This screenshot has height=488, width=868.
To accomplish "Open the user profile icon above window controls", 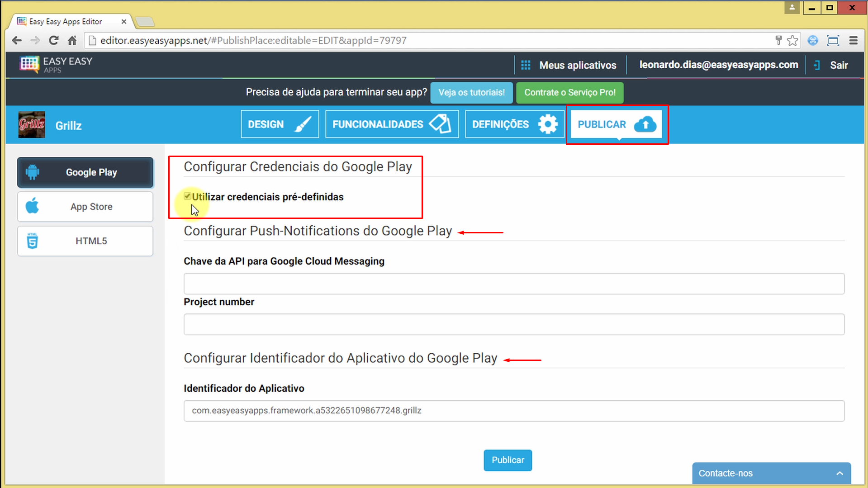I will [x=792, y=7].
